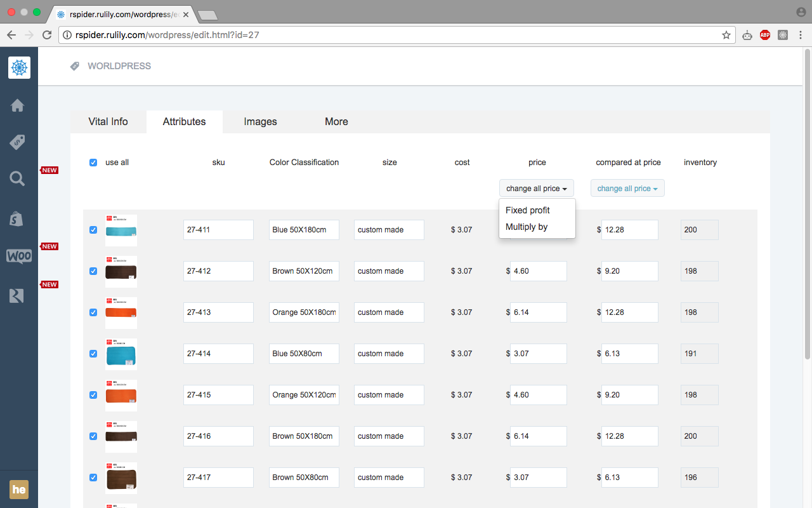Viewport: 812px width, 508px height.
Task: Edit the color field 'Orange 50X120cm'
Action: coord(304,395)
